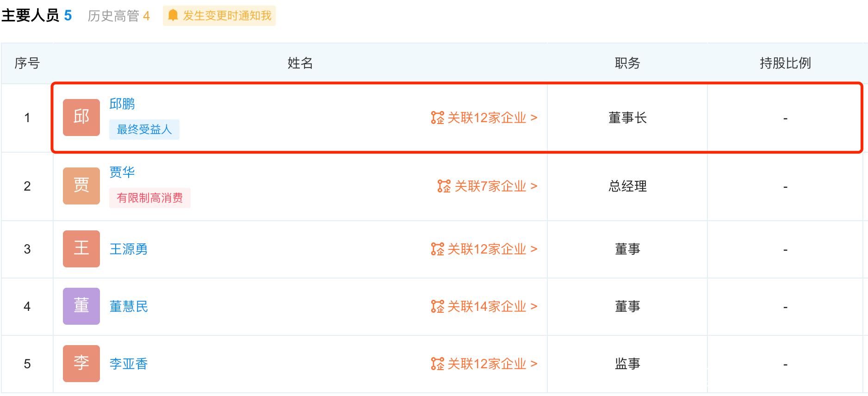Screen dimensions: 868x396
Task: Open 董慧民's profile link
Action: click(x=129, y=306)
